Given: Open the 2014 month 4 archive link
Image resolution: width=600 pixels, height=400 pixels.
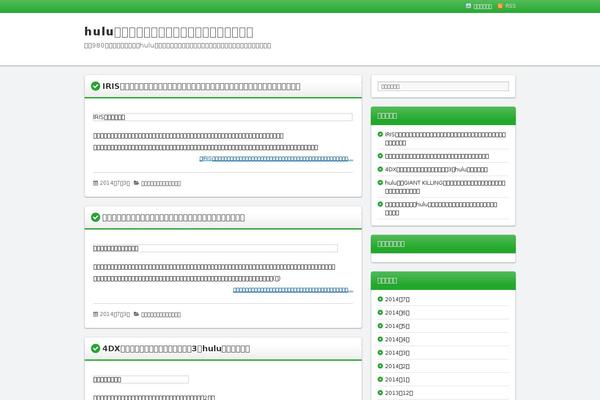Looking at the screenshot, I should (x=397, y=340).
